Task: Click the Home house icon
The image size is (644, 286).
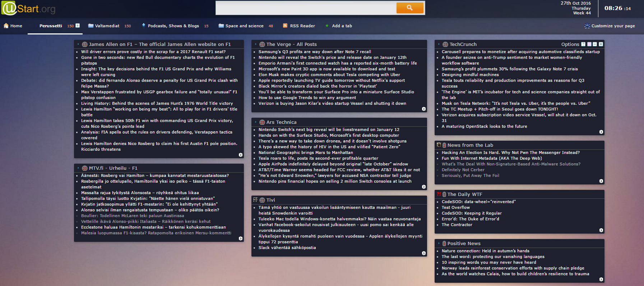Action: pyautogui.click(x=6, y=25)
